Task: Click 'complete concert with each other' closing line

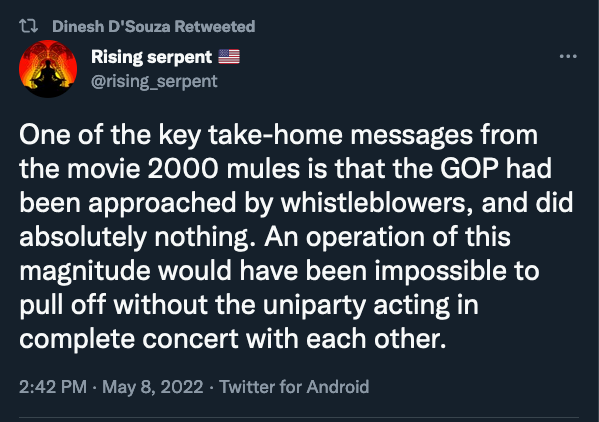Action: pos(233,339)
